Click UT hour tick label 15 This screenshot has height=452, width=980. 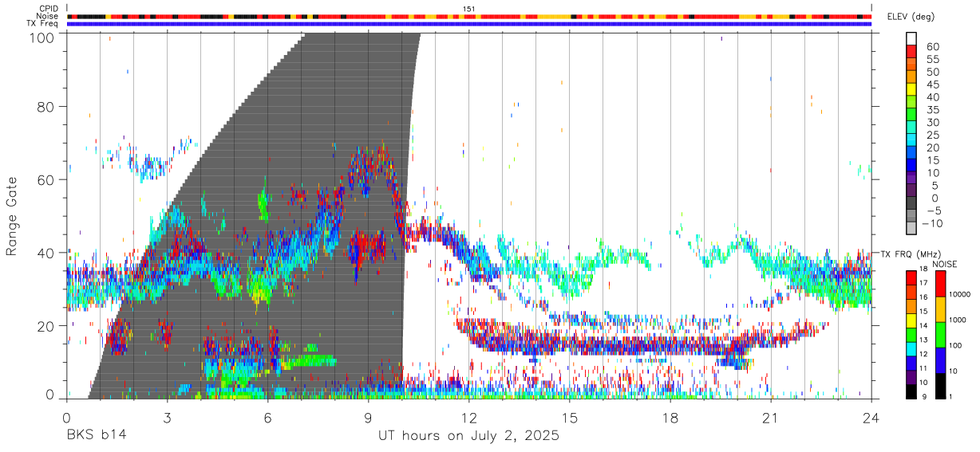(569, 416)
